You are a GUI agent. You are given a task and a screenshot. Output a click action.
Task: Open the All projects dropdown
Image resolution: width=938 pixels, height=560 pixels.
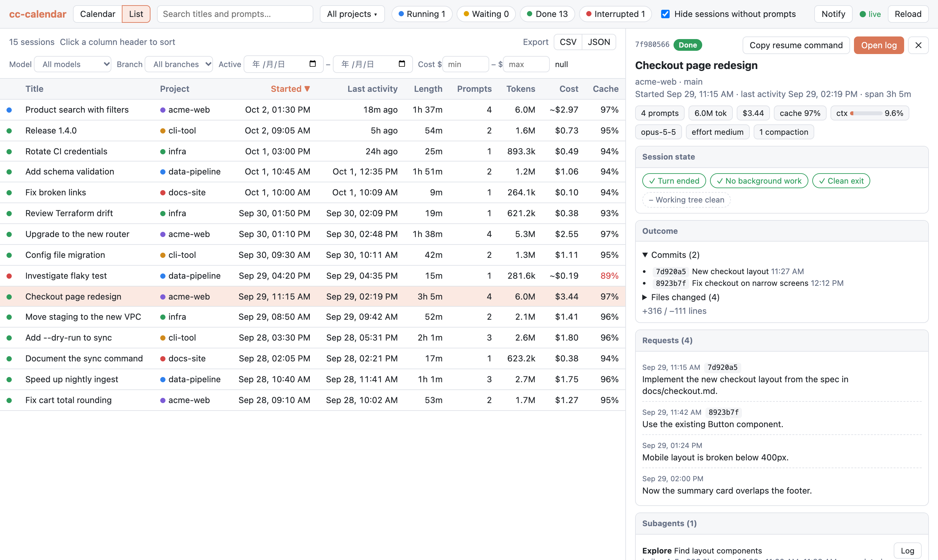(x=352, y=14)
